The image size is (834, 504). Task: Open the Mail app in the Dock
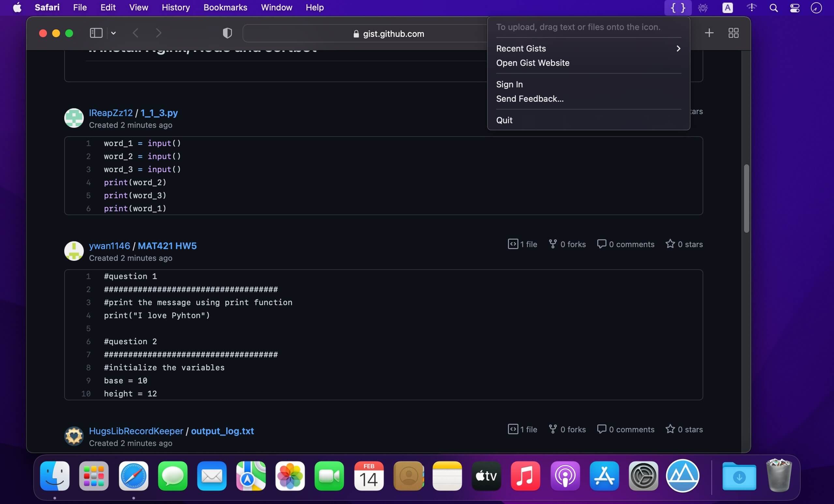pyautogui.click(x=212, y=476)
